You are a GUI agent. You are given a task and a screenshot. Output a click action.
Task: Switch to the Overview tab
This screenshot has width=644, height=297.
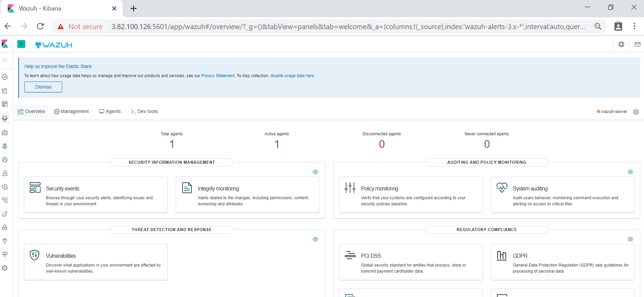click(32, 111)
